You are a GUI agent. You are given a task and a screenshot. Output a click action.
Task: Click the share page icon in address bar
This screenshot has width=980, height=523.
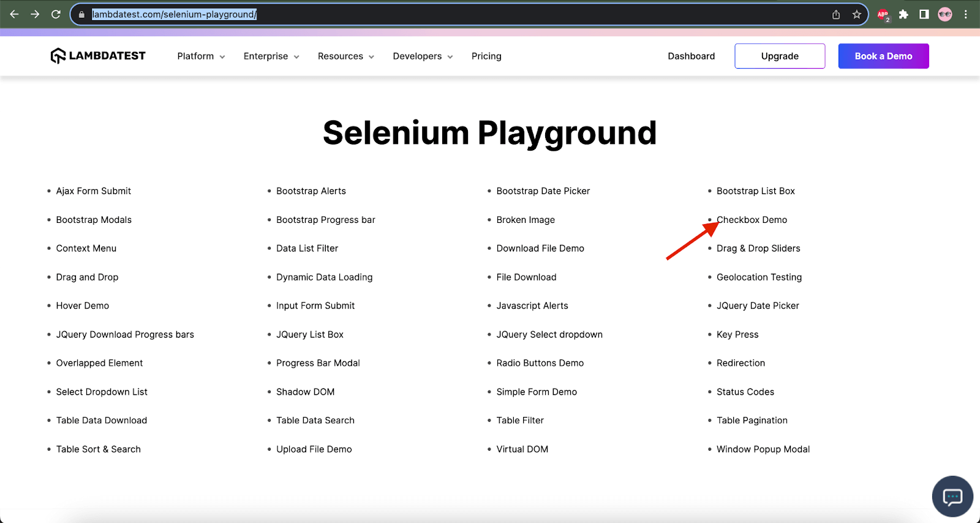pos(836,15)
